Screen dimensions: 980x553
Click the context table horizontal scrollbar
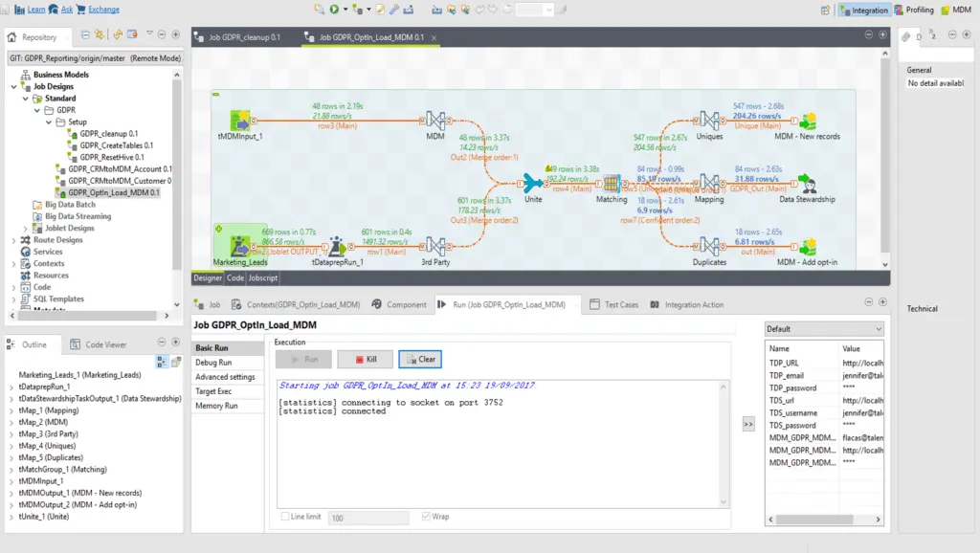pos(814,520)
